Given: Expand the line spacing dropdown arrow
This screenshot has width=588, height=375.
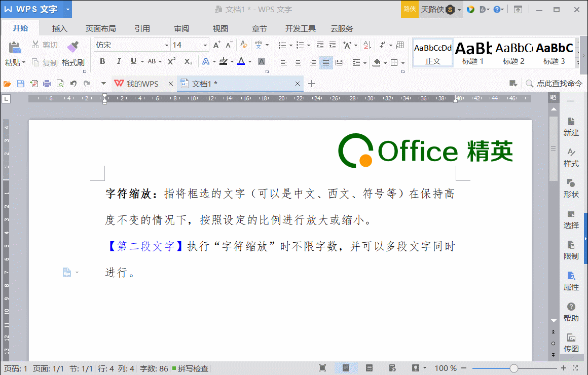Looking at the screenshot, I should tap(365, 63).
